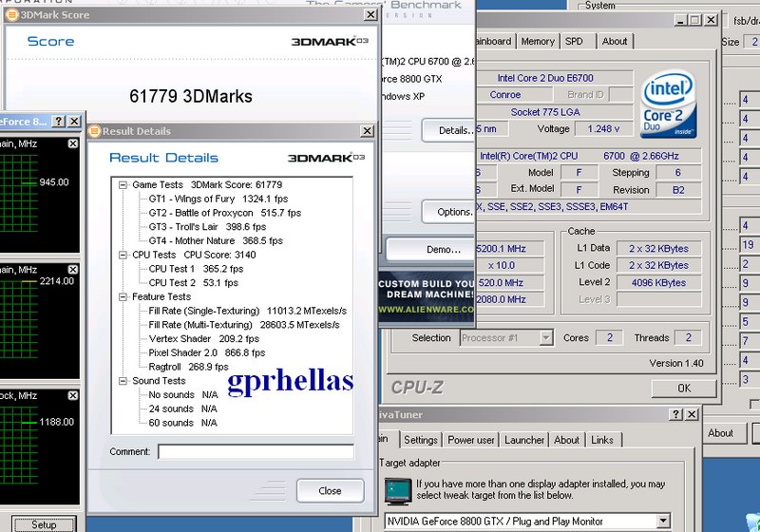Image resolution: width=760 pixels, height=532 pixels.
Task: Open the Processor #1 selection dropdown
Action: click(545, 337)
